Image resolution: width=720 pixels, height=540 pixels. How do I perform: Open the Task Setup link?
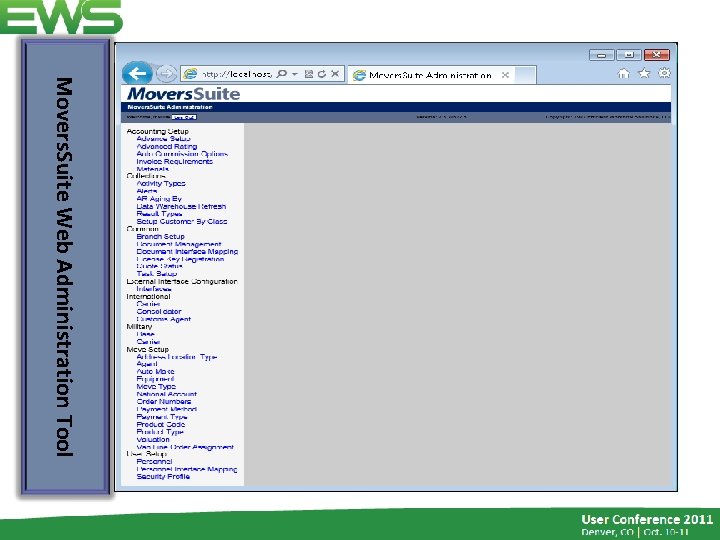[157, 274]
